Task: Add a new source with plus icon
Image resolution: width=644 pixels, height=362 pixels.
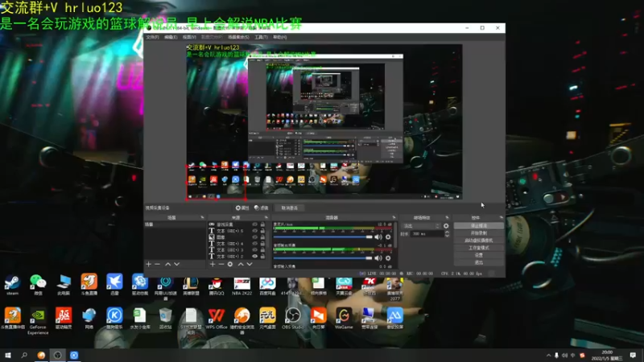Action: (213, 265)
